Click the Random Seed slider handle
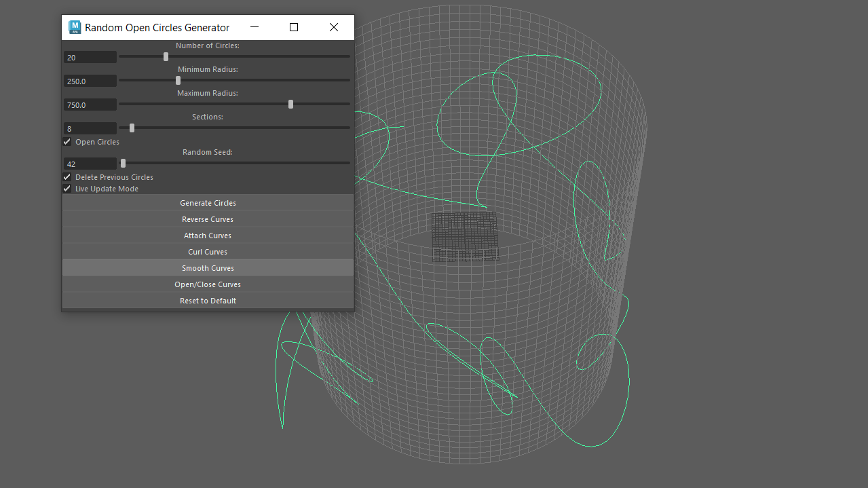The height and width of the screenshot is (488, 868). pyautogui.click(x=122, y=163)
